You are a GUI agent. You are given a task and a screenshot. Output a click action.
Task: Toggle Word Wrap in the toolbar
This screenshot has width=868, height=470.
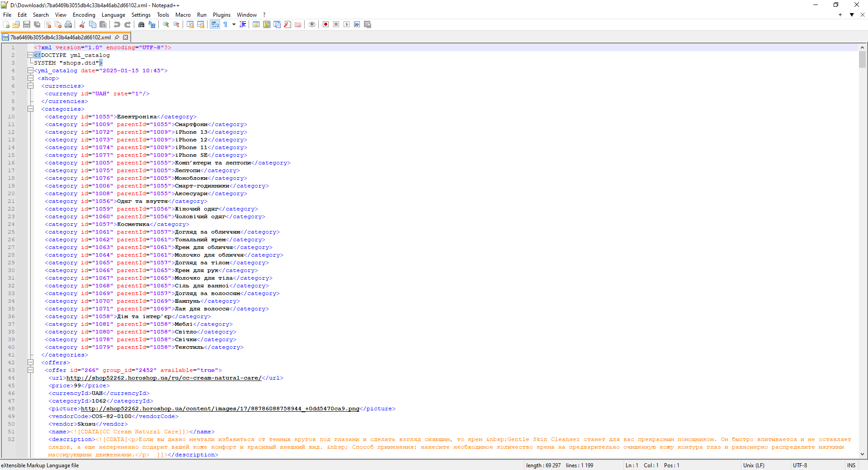pos(215,24)
